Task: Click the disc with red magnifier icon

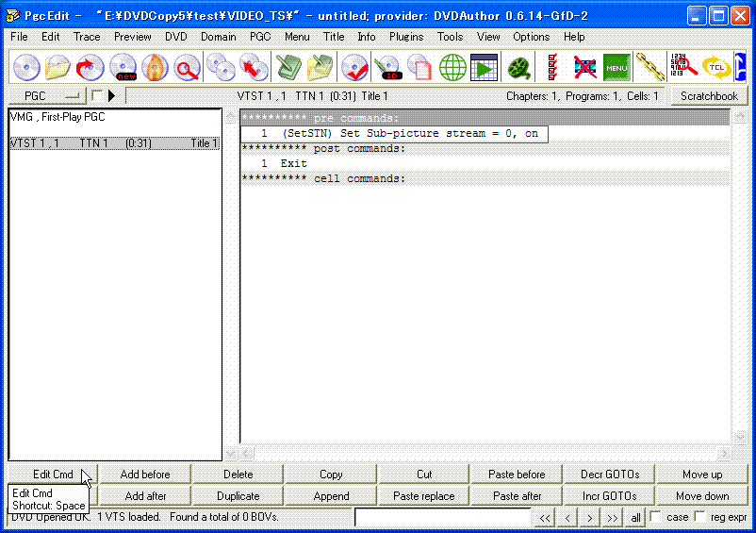Action: pyautogui.click(x=187, y=67)
